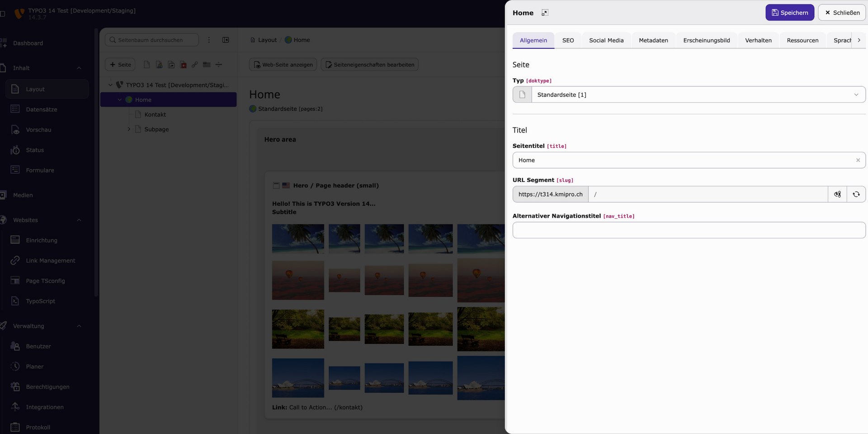The image size is (868, 434).
Task: Switch to the Ressourcen tab
Action: tap(802, 40)
